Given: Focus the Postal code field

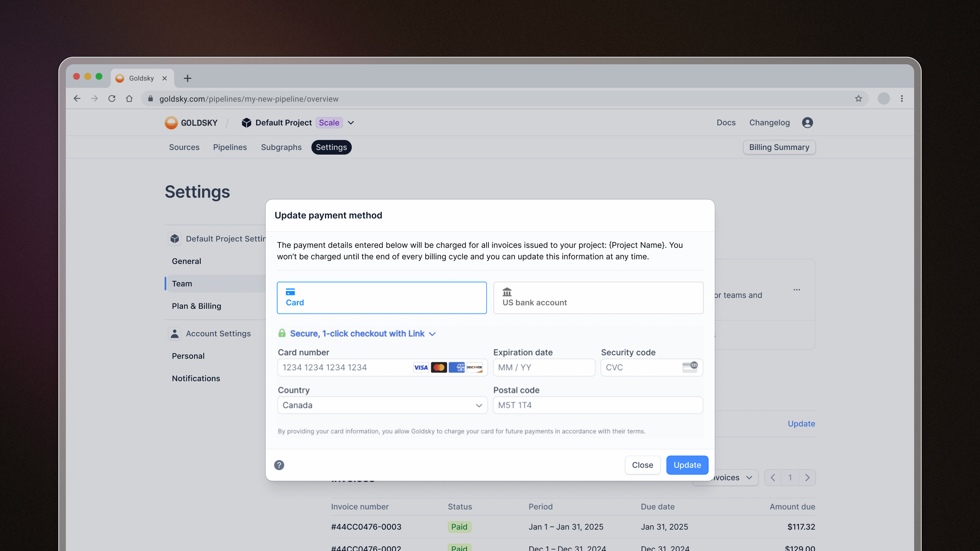Looking at the screenshot, I should click(x=598, y=405).
